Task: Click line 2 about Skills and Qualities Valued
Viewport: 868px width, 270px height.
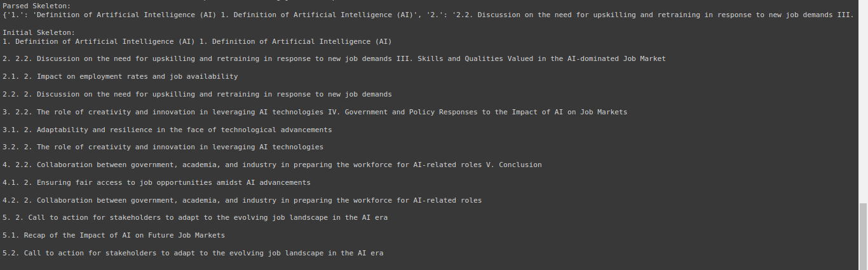Action: [334, 59]
